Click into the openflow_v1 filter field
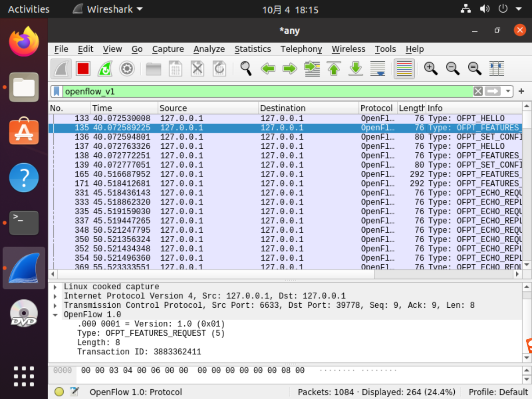 pyautogui.click(x=267, y=91)
